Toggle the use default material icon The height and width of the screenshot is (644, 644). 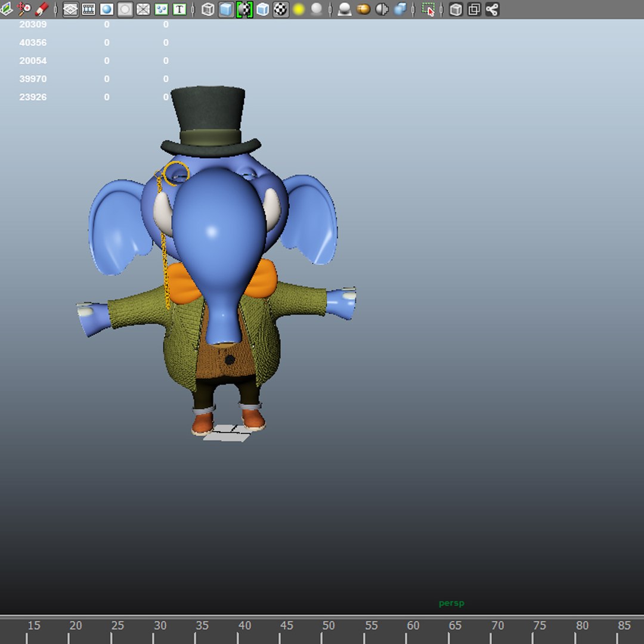pyautogui.click(x=244, y=9)
